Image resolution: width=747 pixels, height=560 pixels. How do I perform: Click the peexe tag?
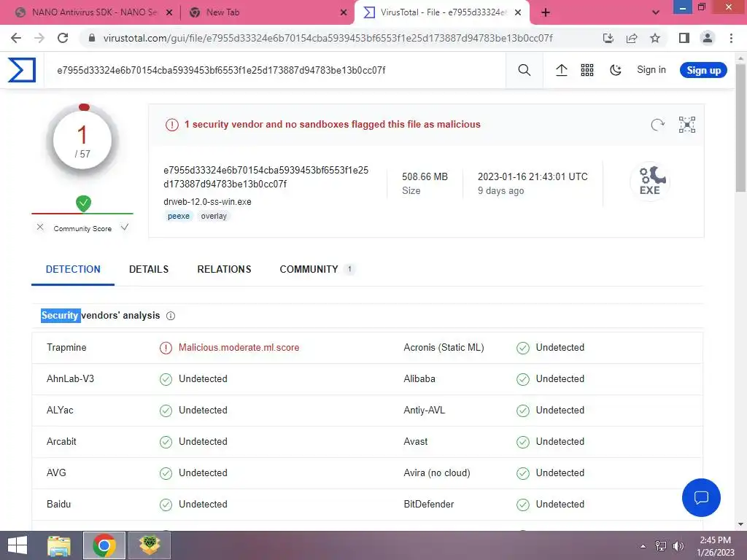[179, 216]
